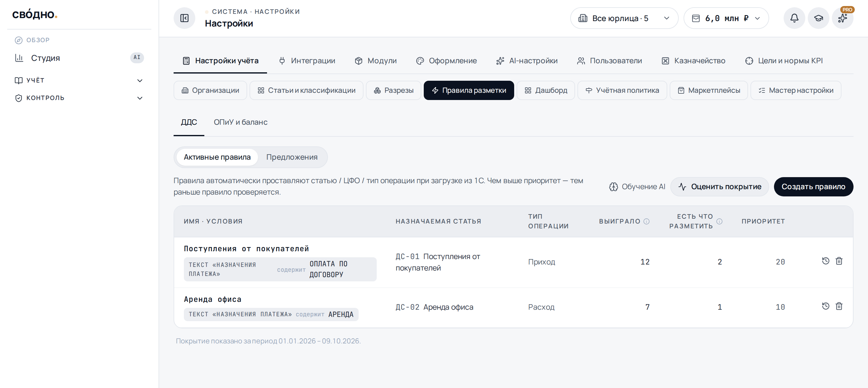
Task: Click the Сводно logo
Action: [35, 14]
